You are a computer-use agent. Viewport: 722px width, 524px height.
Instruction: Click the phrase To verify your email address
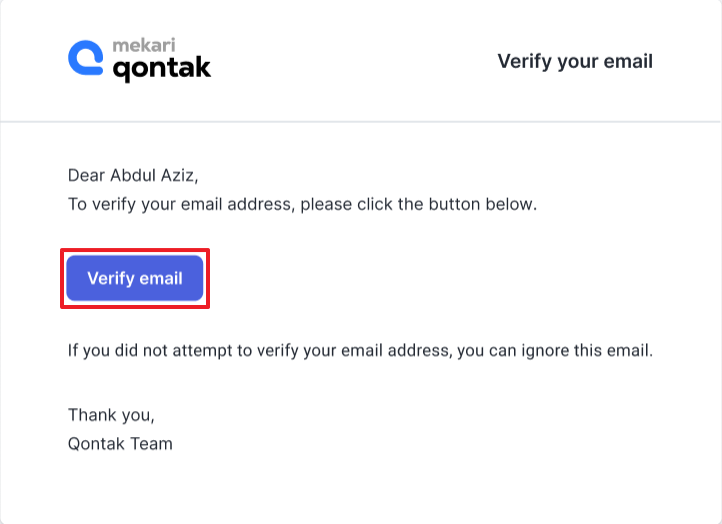(x=181, y=204)
